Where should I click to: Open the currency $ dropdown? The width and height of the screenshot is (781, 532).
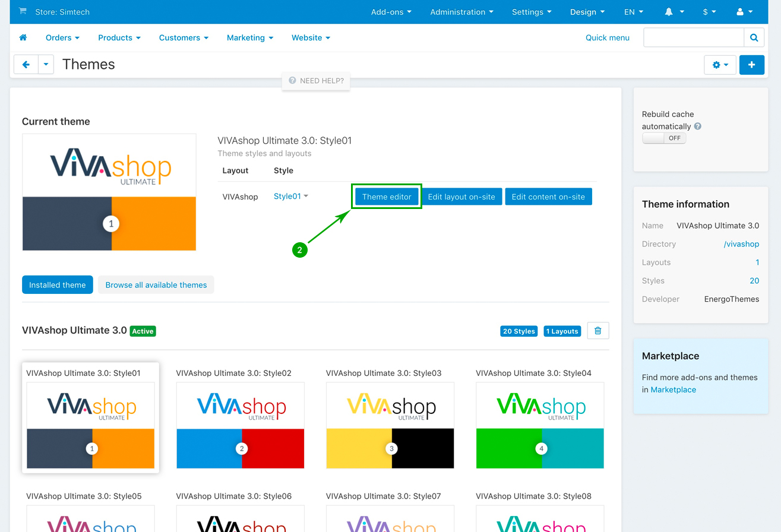(709, 12)
